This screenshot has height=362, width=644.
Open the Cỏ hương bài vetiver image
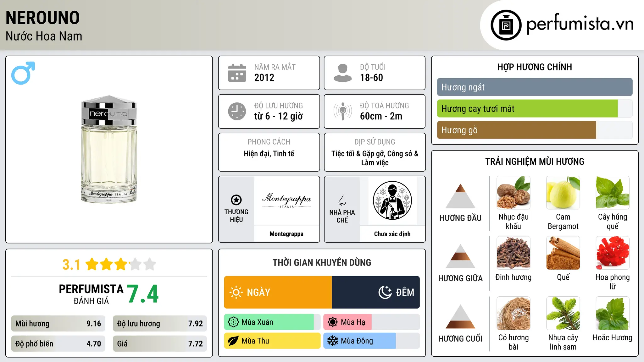513,313
